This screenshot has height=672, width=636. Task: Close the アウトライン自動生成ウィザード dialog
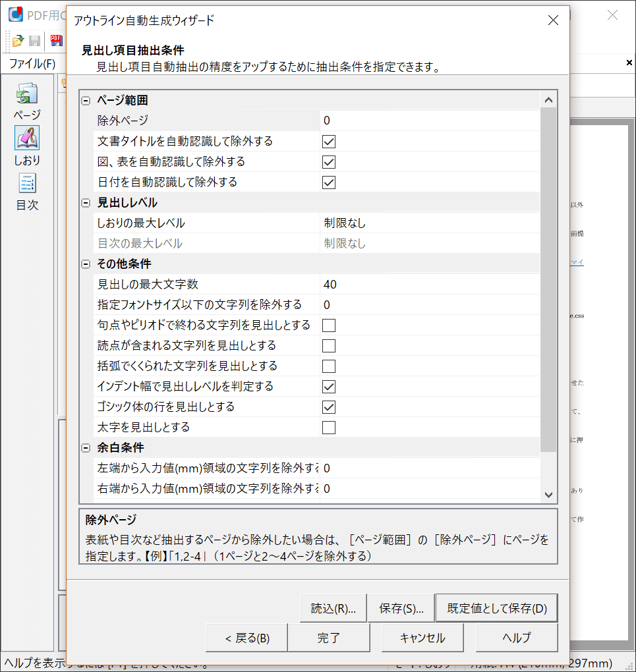pos(553,20)
